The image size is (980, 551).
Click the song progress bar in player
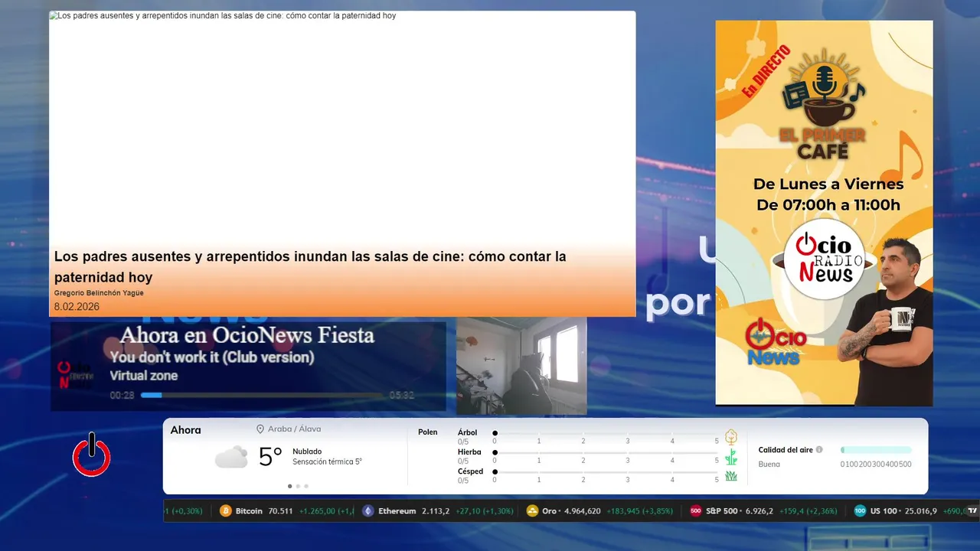point(262,395)
